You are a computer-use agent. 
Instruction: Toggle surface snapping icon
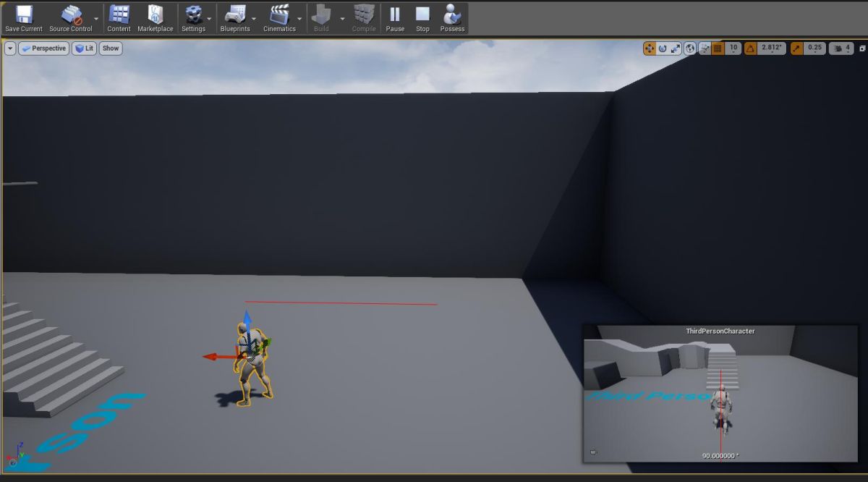pos(705,48)
